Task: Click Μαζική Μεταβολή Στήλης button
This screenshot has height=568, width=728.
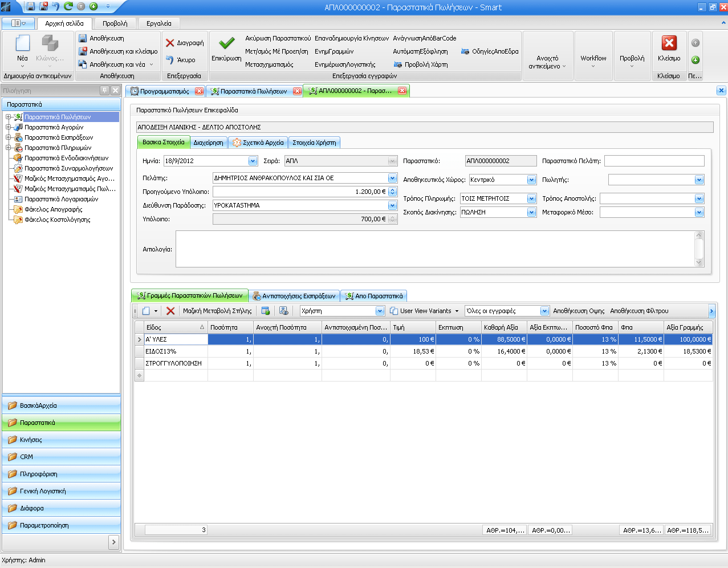Action: 217,311
